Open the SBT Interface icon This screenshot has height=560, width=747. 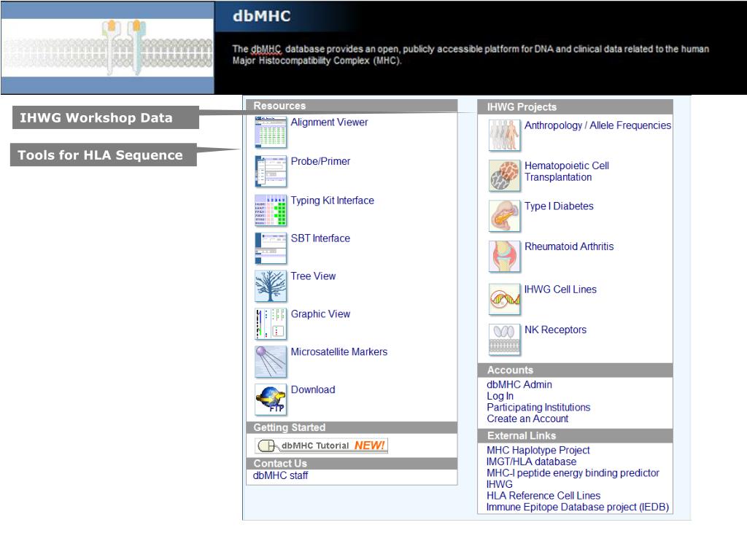[x=271, y=248]
